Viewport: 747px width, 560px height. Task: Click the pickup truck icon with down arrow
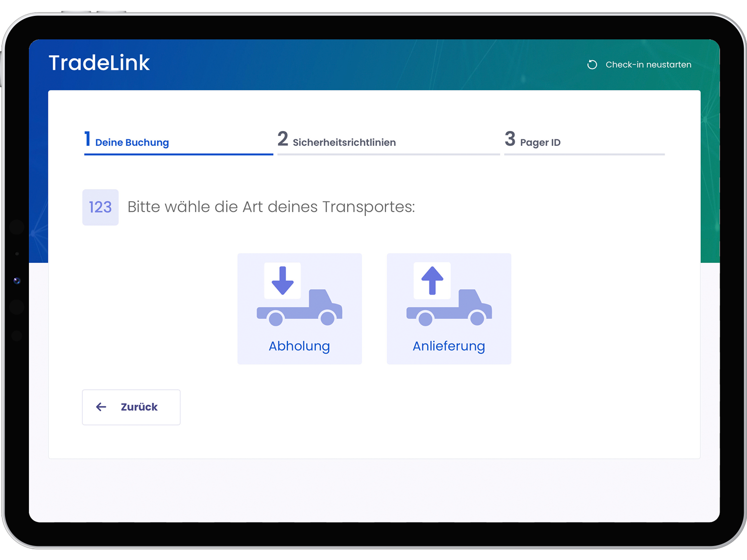click(299, 294)
